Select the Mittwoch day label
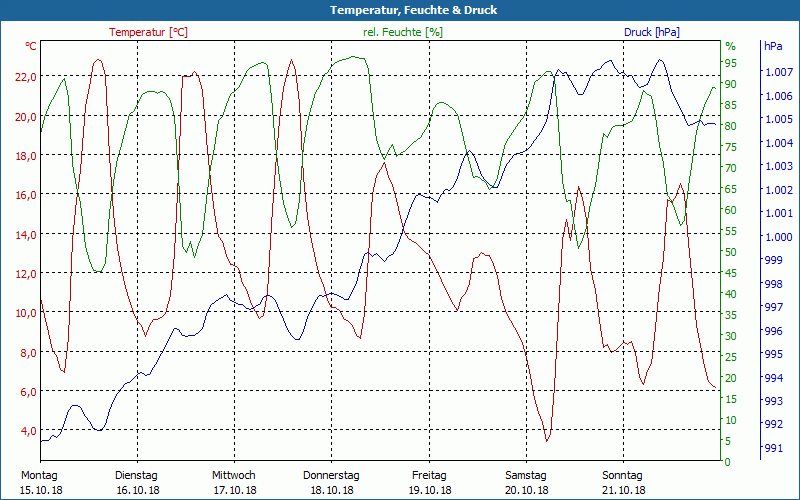Image resolution: width=800 pixels, height=500 pixels. tap(234, 475)
